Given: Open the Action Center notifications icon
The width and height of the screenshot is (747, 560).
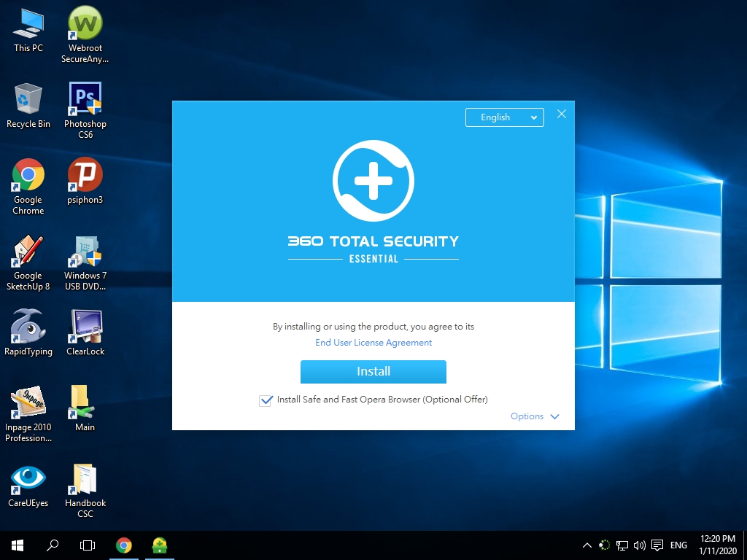Looking at the screenshot, I should 657,545.
